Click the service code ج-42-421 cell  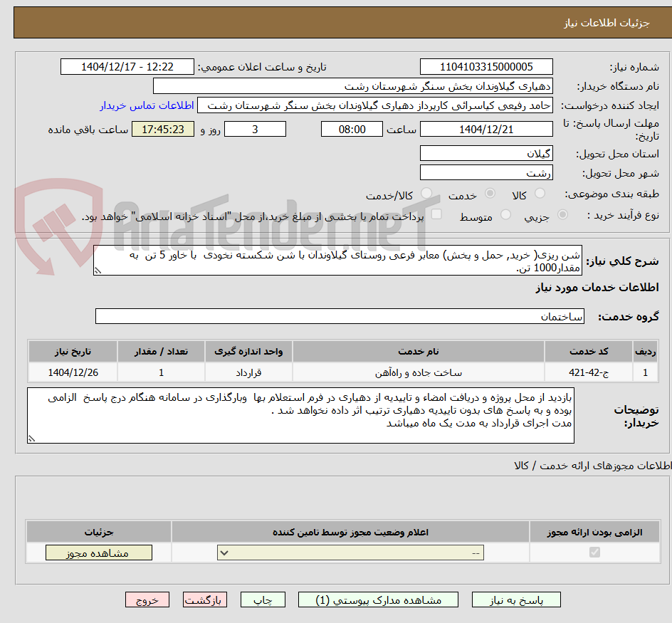(589, 372)
